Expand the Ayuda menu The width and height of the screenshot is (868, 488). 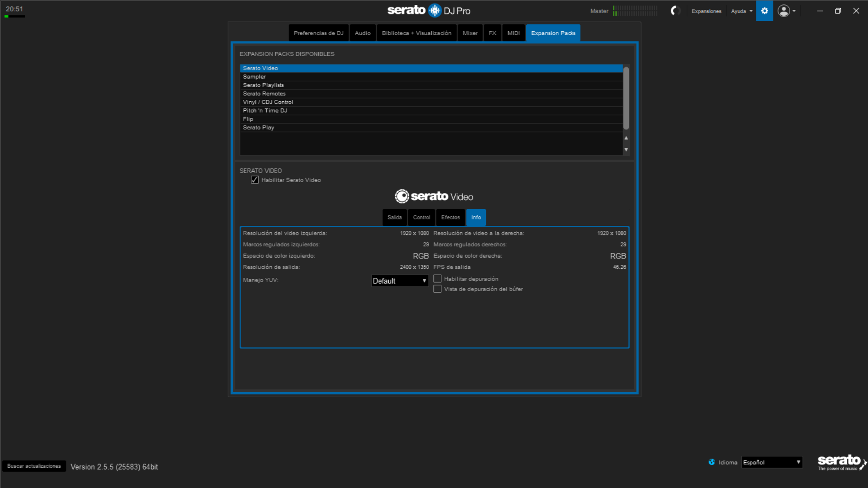(741, 11)
